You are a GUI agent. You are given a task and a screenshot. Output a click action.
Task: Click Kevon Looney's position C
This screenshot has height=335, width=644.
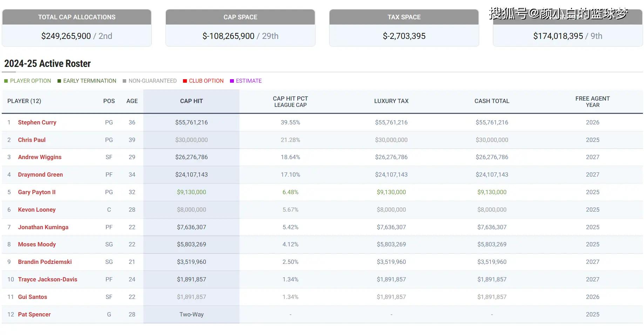109,210
